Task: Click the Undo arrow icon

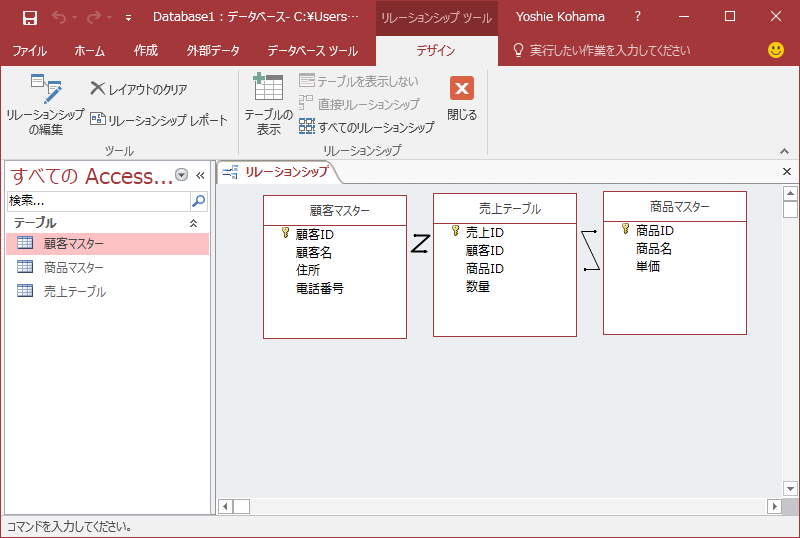Action: (59, 18)
